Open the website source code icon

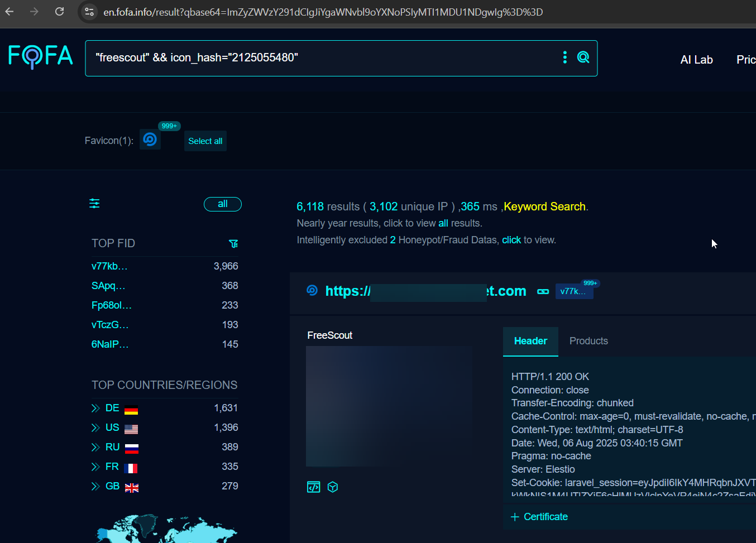coord(314,487)
